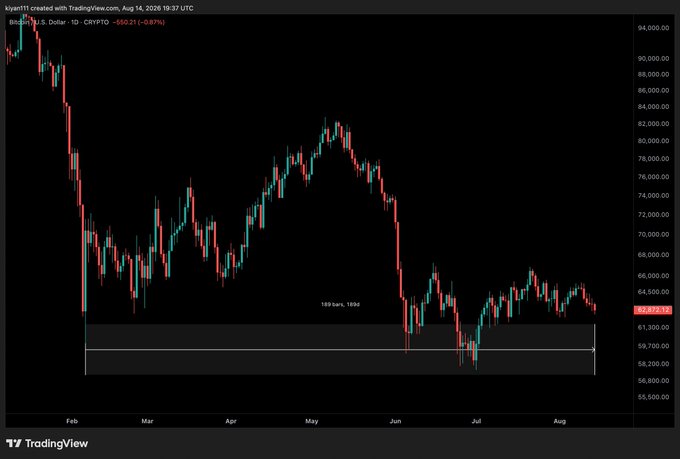Click the Apr label on time axis
Image resolution: width=680 pixels, height=459 pixels.
tap(231, 421)
